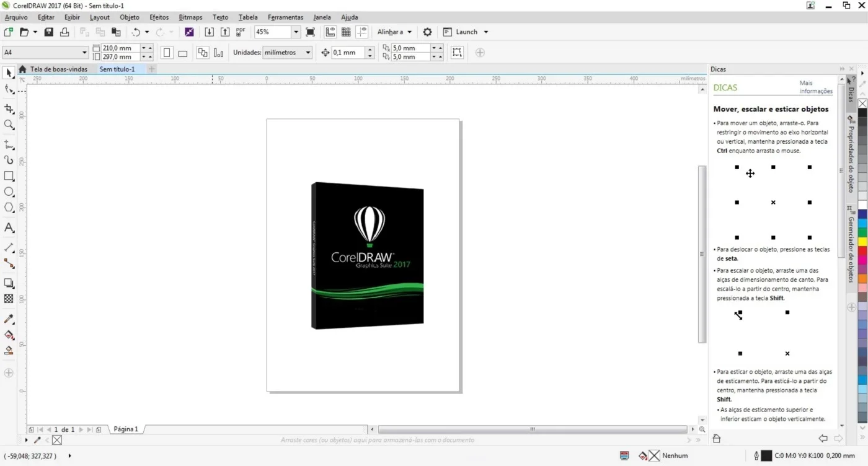Viewport: 868px width, 466px height.
Task: Open the Launch button
Action: pos(466,32)
